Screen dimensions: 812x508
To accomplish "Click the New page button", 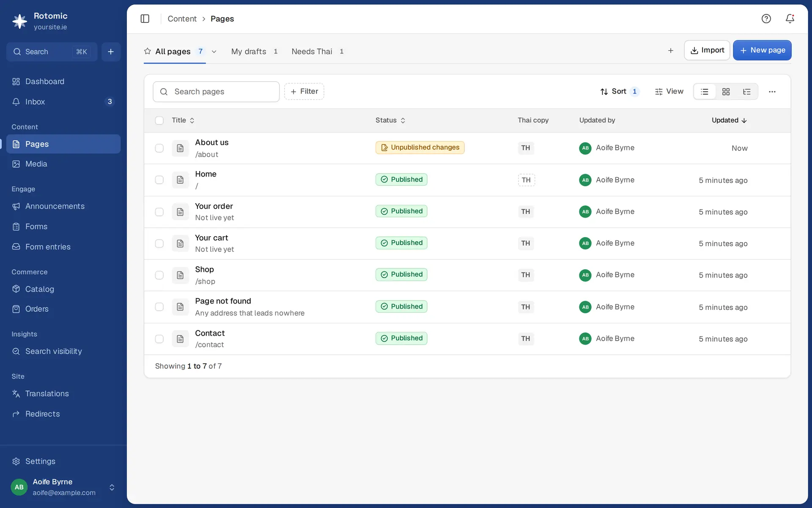I will tap(762, 50).
